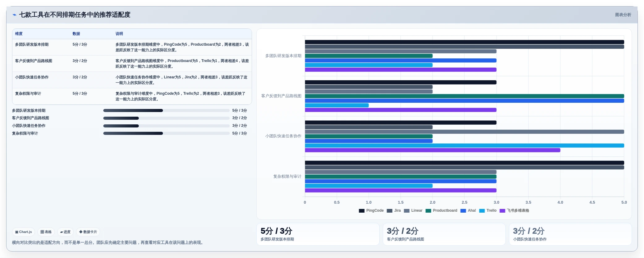Viewport: 644px width, 258px height.
Task: Open the 3分 / 2分 客户反馈到产品路线图 data card
Action: (x=444, y=235)
